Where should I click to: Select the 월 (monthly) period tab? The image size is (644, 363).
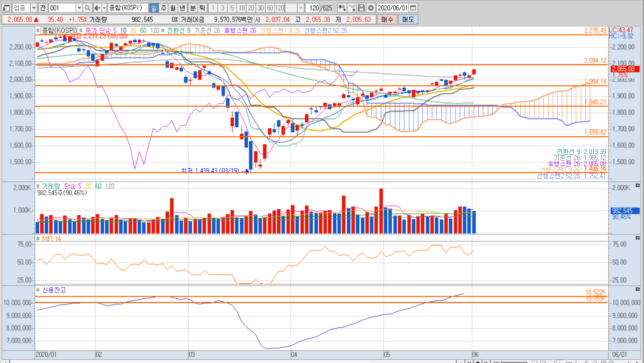[x=173, y=8]
